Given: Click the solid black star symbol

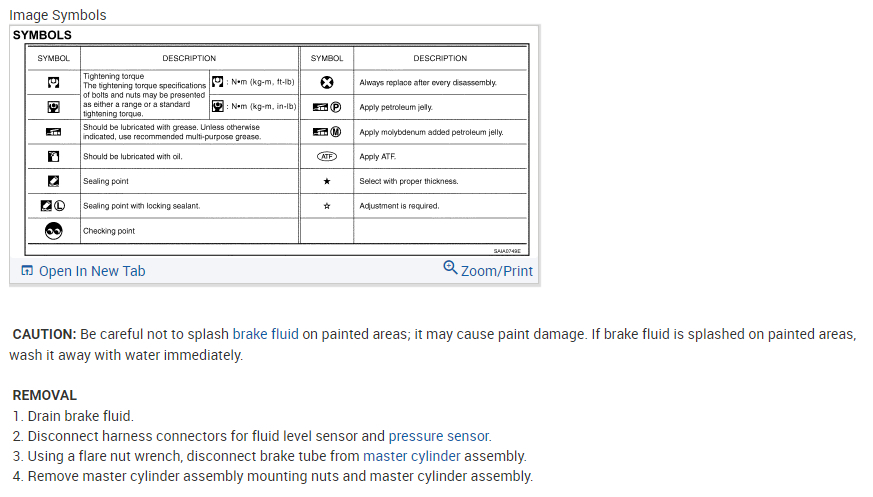Looking at the screenshot, I should 327,181.
